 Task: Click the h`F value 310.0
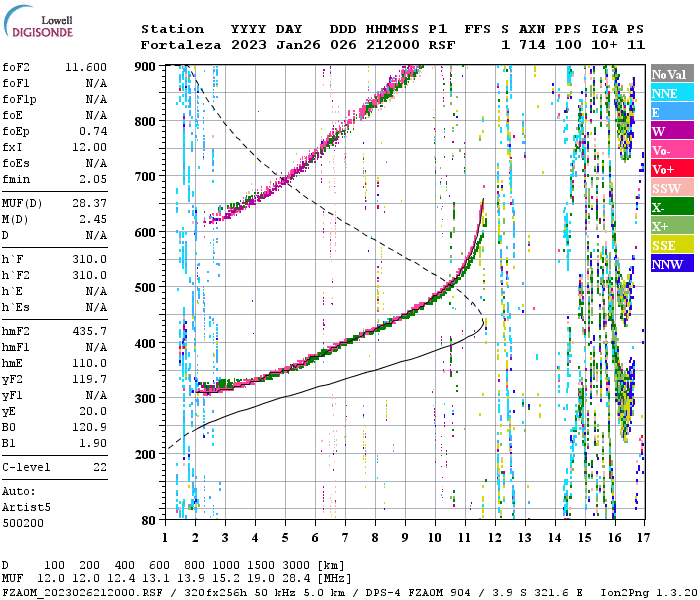point(90,259)
